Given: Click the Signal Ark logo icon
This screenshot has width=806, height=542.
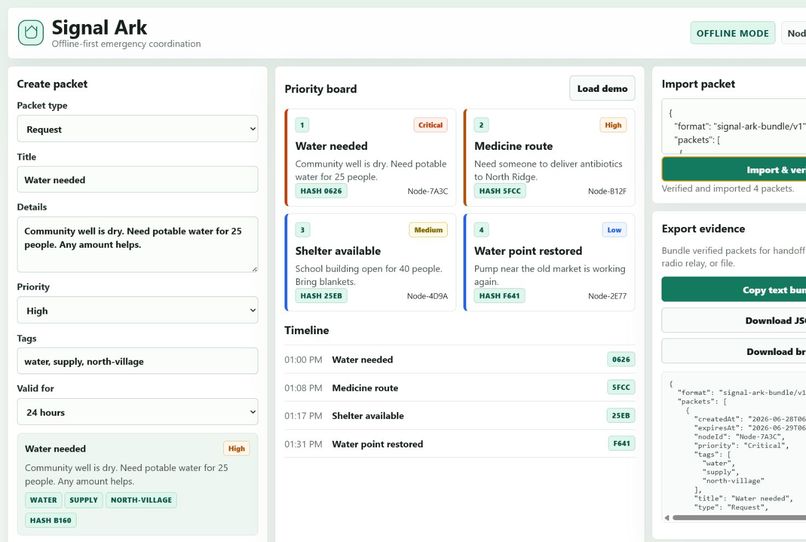Looking at the screenshot, I should point(31,32).
